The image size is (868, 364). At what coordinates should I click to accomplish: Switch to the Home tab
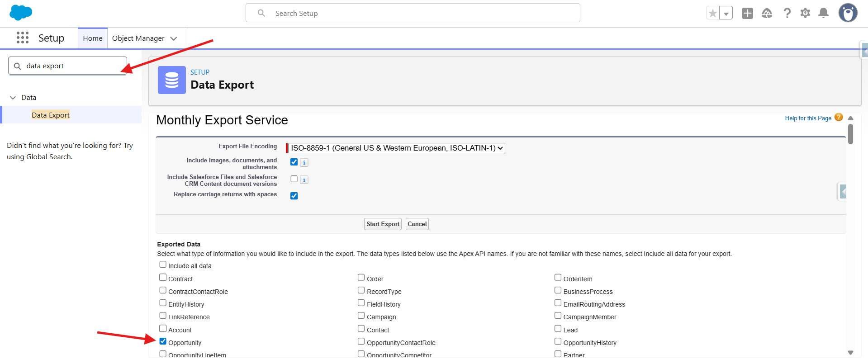coord(93,38)
